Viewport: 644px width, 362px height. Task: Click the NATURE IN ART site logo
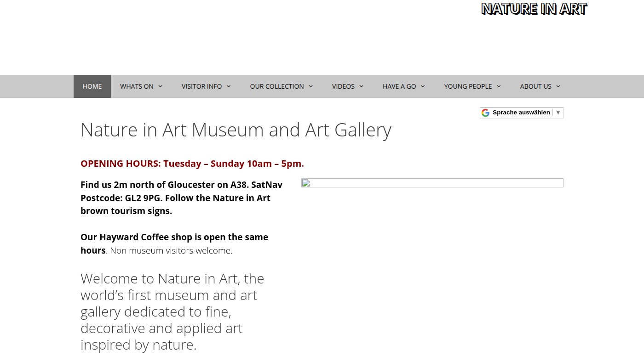534,9
